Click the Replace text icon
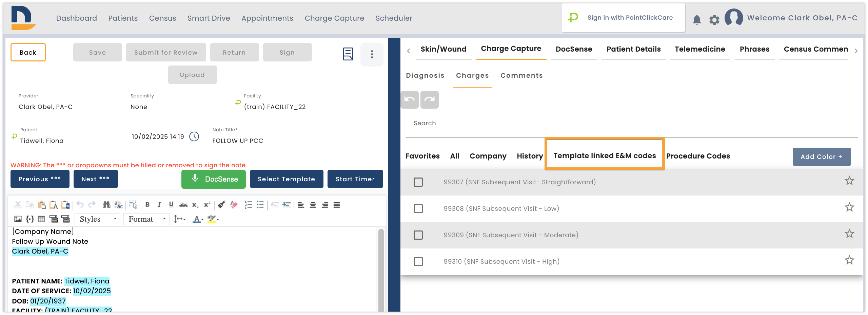 (118, 205)
